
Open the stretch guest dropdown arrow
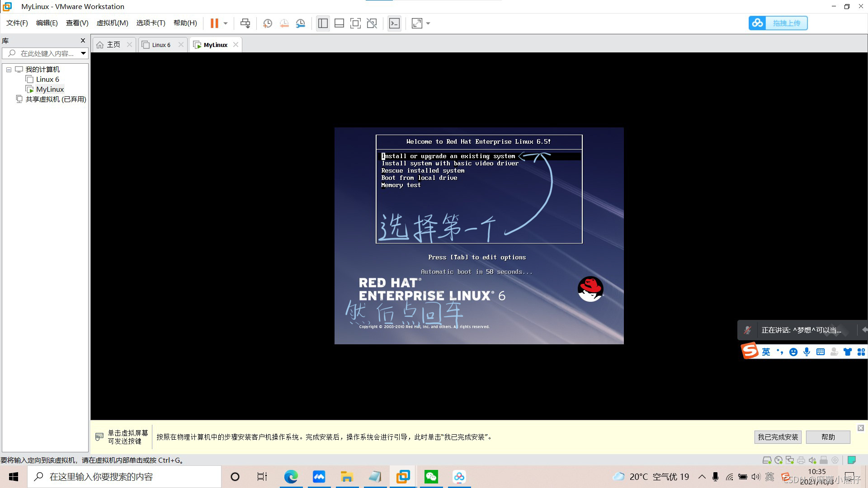pos(428,23)
